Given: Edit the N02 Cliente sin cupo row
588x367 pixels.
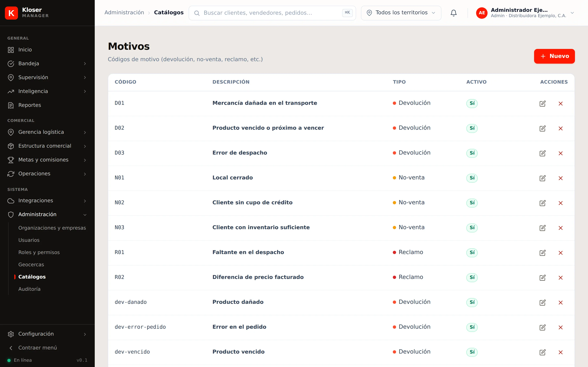Looking at the screenshot, I should pos(542,203).
